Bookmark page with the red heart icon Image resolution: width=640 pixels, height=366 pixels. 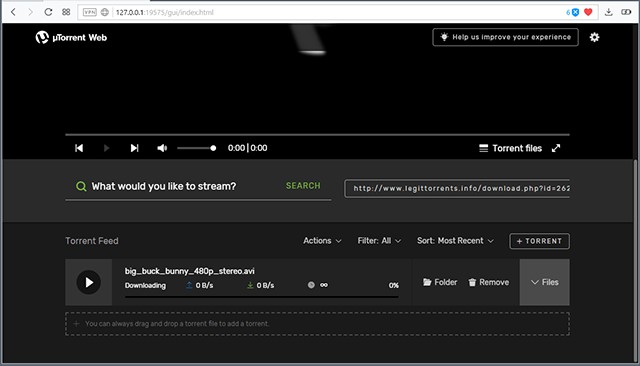pyautogui.click(x=588, y=12)
